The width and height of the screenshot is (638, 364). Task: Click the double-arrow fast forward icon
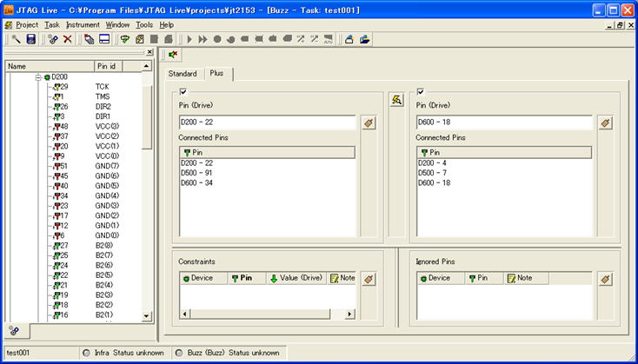[x=203, y=39]
